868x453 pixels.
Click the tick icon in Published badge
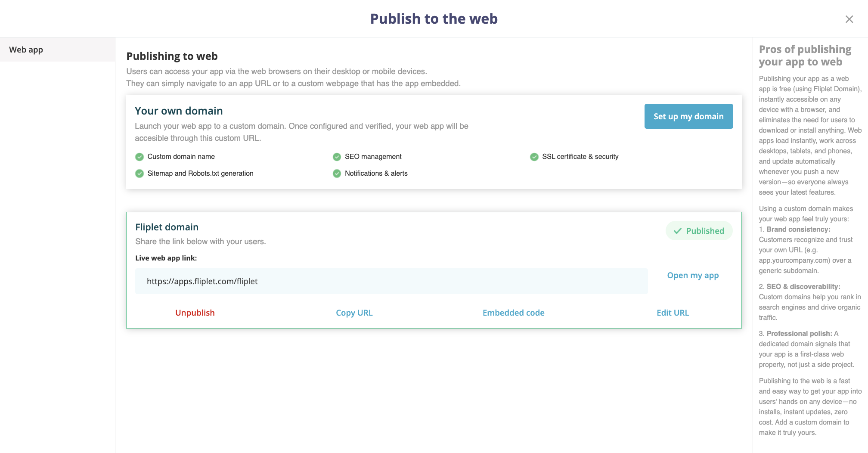click(677, 231)
